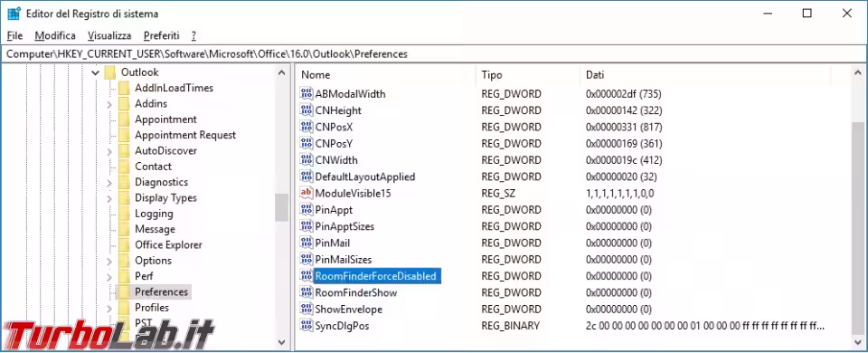Expand the Profiles key
Viewport: 868px width, 353px height.
[x=109, y=308]
